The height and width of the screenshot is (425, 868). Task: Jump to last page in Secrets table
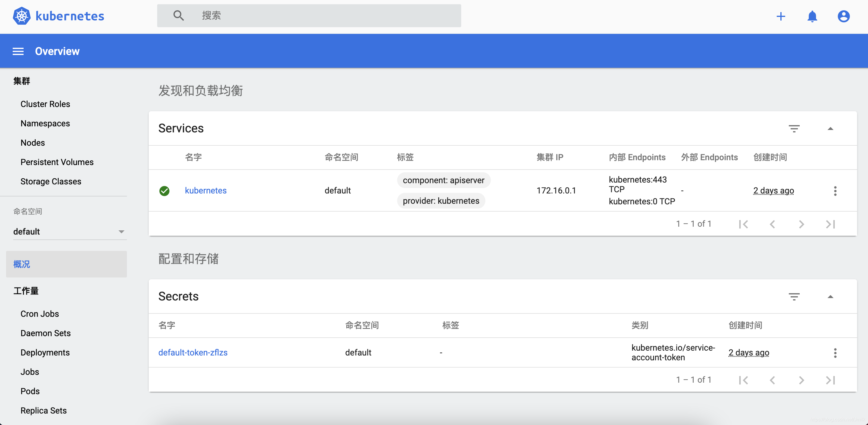pos(830,380)
